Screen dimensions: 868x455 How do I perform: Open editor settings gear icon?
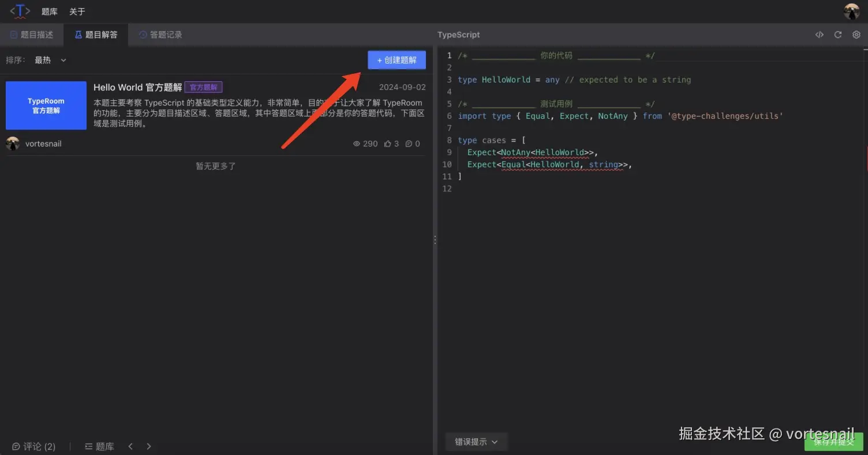pos(856,35)
